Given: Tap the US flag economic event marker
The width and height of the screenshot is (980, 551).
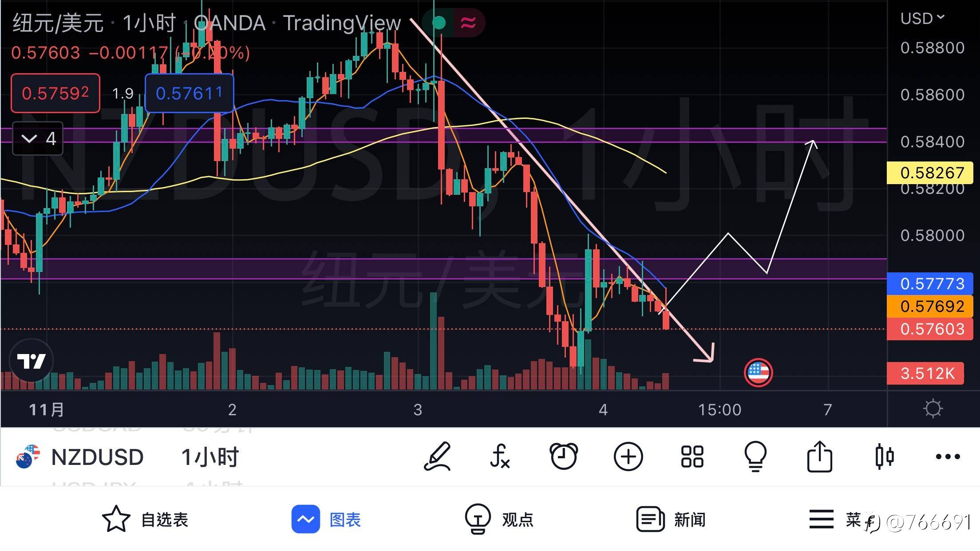Looking at the screenshot, I should click(x=758, y=373).
